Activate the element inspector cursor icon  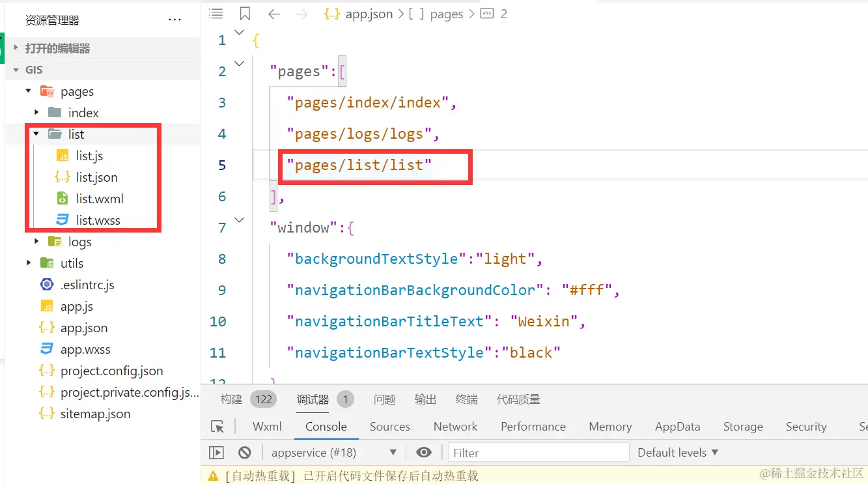coord(217,427)
